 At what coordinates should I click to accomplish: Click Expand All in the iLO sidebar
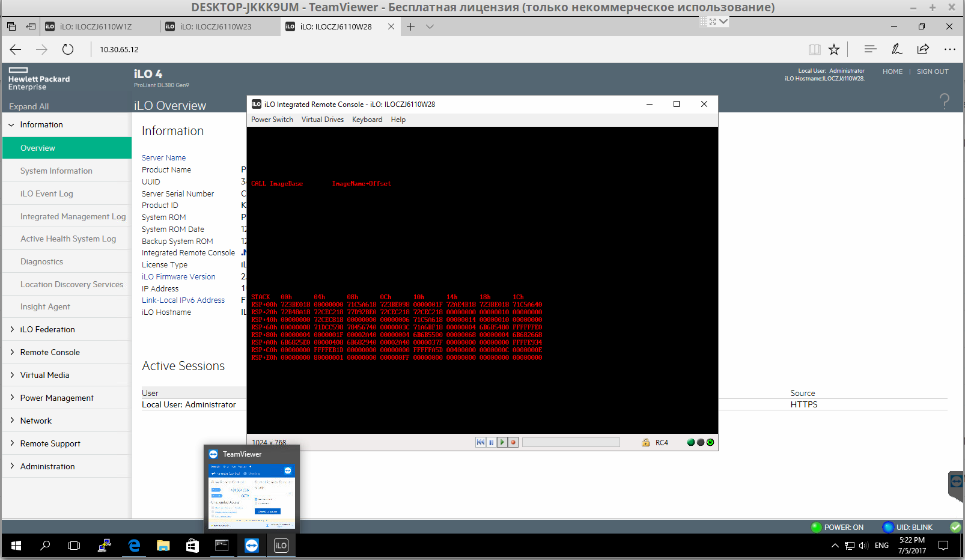29,106
